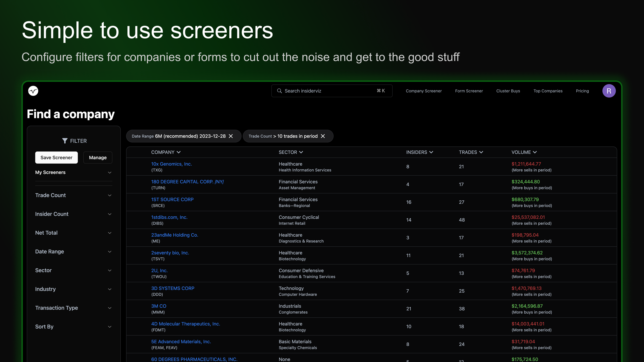Navigate to Cluster Buys
The height and width of the screenshot is (362, 644).
tap(508, 91)
